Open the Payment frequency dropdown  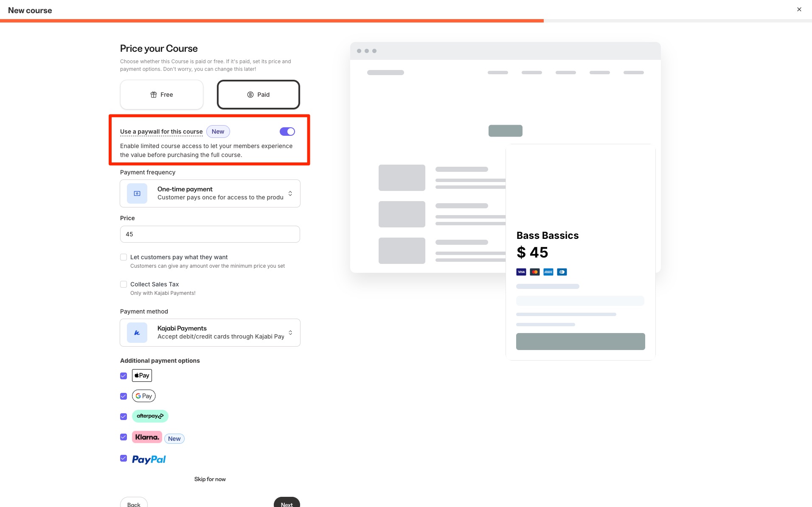pos(210,193)
